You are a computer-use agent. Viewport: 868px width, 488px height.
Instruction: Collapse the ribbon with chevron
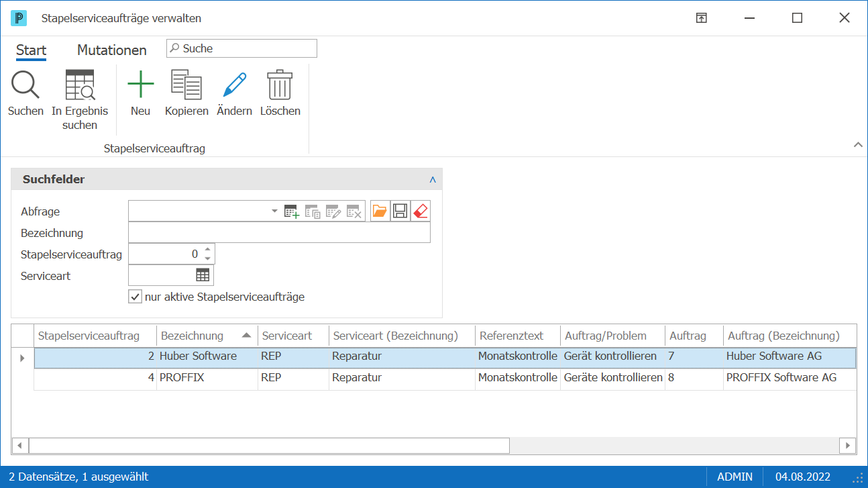point(857,144)
